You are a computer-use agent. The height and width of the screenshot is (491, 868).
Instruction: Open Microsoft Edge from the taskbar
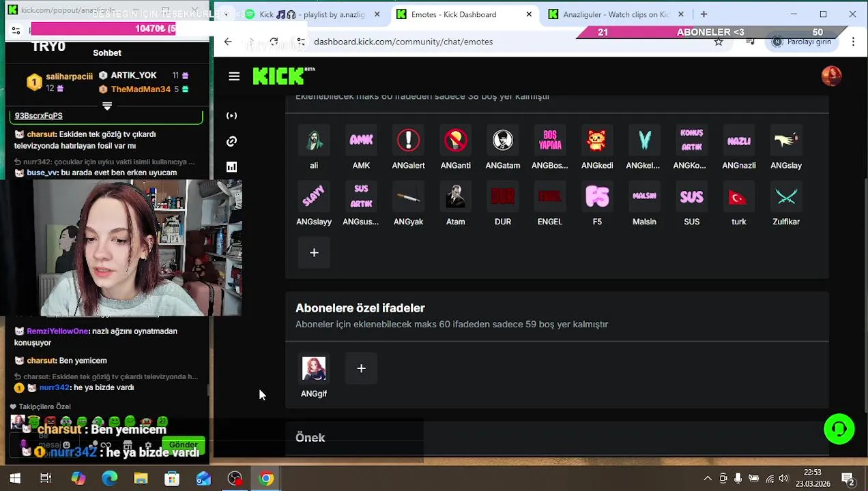[109, 479]
